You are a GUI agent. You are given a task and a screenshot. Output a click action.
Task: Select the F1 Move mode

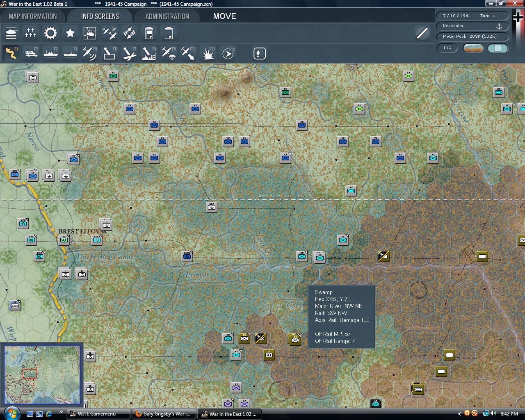pos(11,53)
